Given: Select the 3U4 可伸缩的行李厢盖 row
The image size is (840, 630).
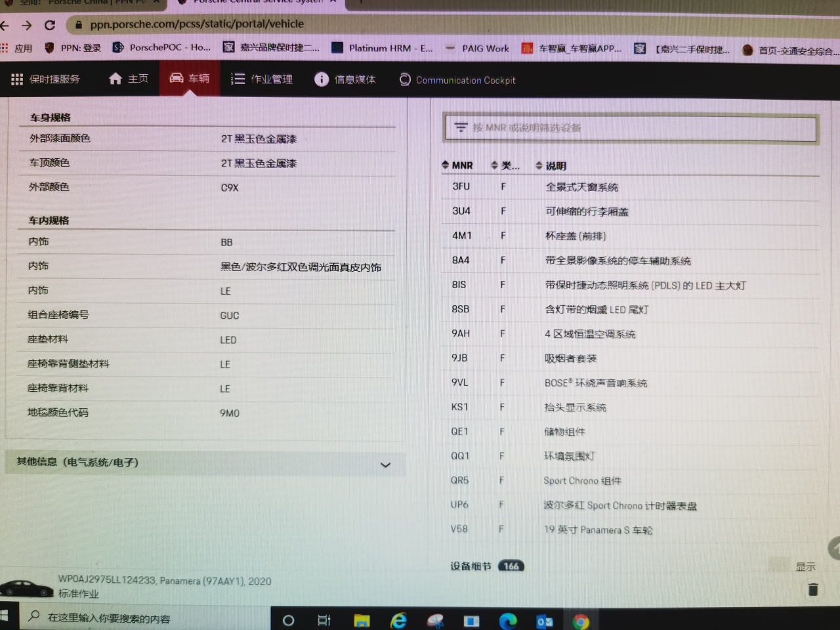Looking at the screenshot, I should [x=631, y=211].
